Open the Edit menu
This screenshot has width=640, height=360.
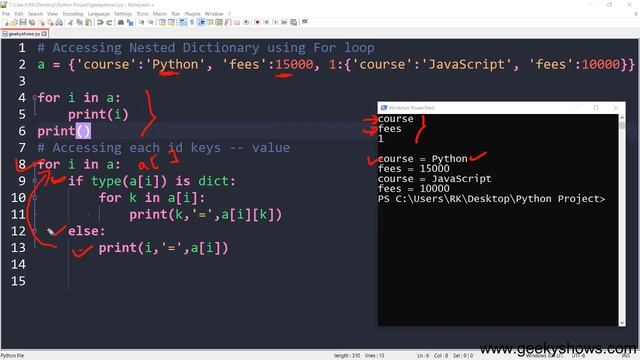(x=19, y=14)
